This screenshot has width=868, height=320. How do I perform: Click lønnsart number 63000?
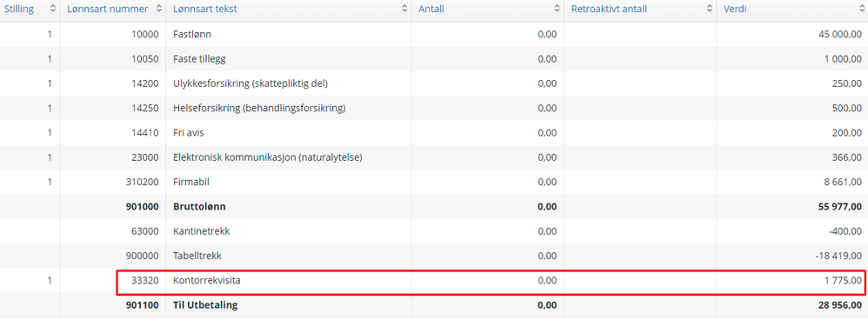(145, 230)
